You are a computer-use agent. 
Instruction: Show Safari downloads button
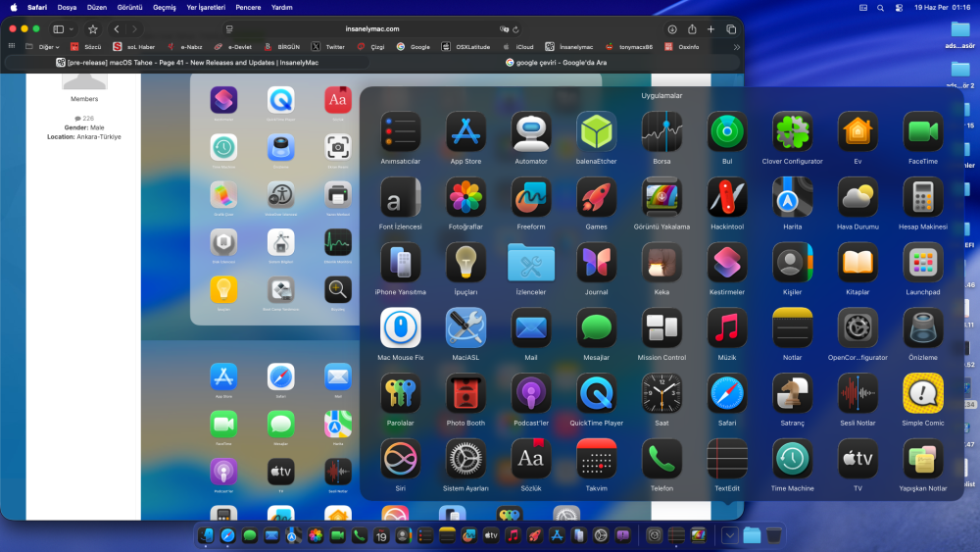tap(672, 29)
